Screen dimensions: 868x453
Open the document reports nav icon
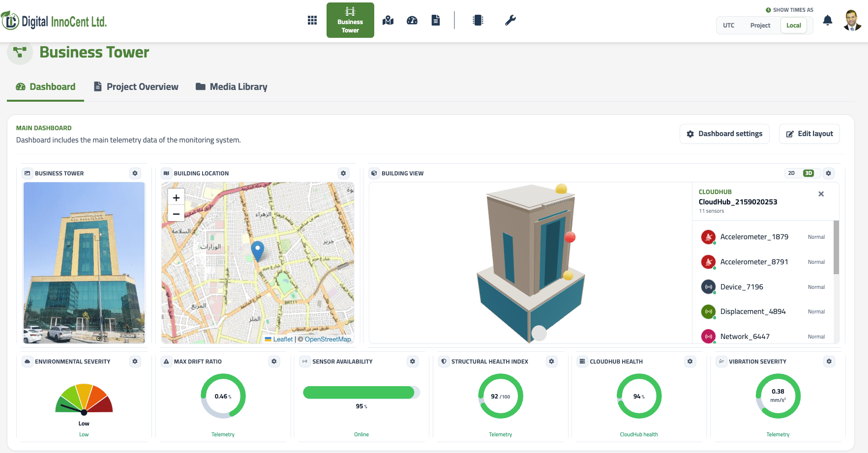point(436,20)
